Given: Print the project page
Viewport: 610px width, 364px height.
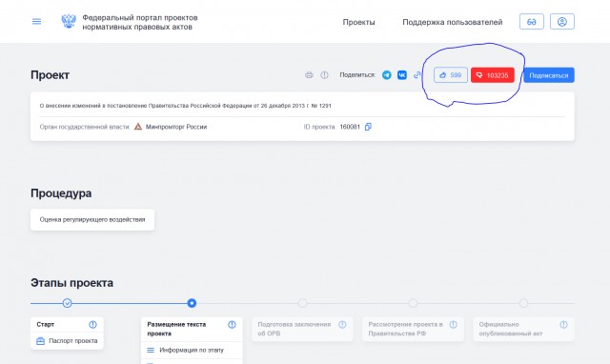Looking at the screenshot, I should (309, 75).
